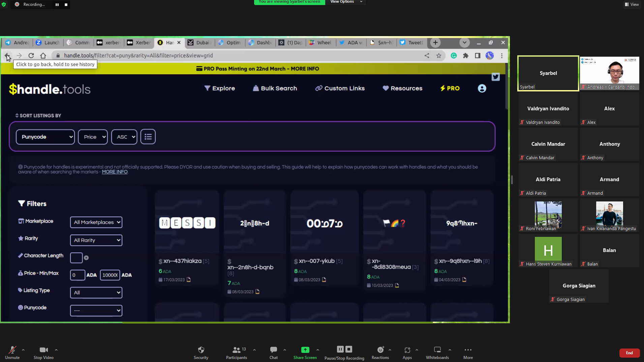Clear the Character Length filter
The height and width of the screenshot is (362, 644).
coord(86,258)
